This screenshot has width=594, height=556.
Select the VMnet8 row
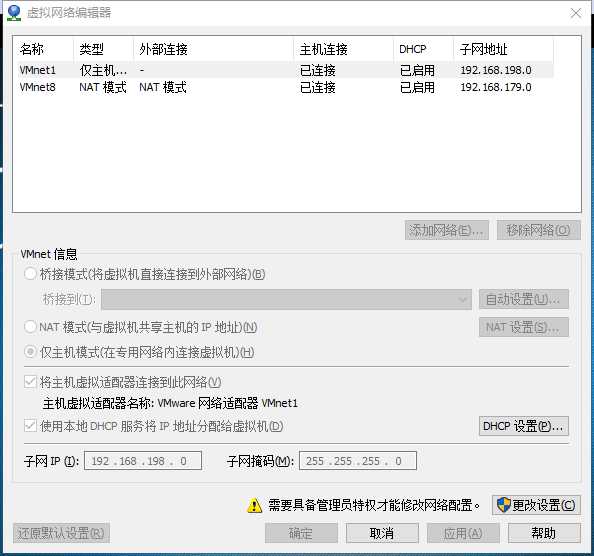coord(285,87)
